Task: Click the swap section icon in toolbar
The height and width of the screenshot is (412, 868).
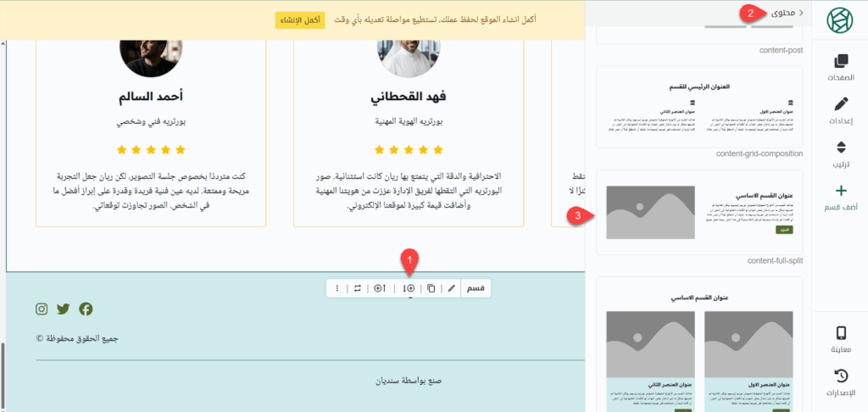Action: (x=358, y=288)
